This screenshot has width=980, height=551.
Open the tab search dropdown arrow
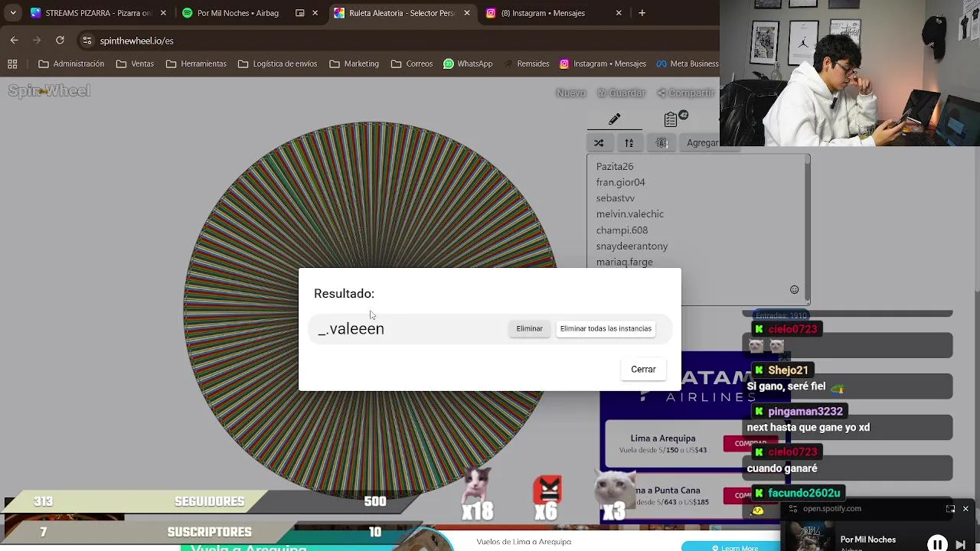[x=12, y=13]
